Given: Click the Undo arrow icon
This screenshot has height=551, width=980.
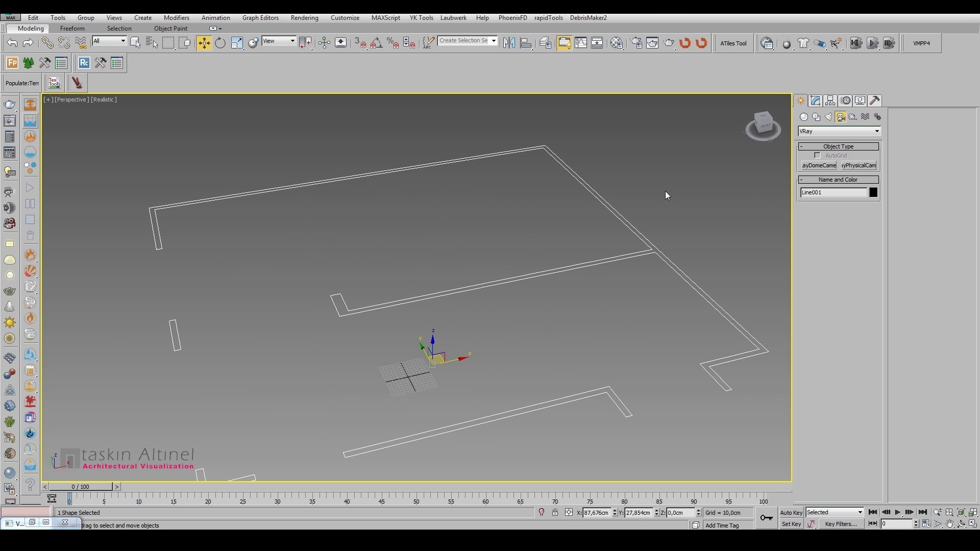Looking at the screenshot, I should point(12,43).
